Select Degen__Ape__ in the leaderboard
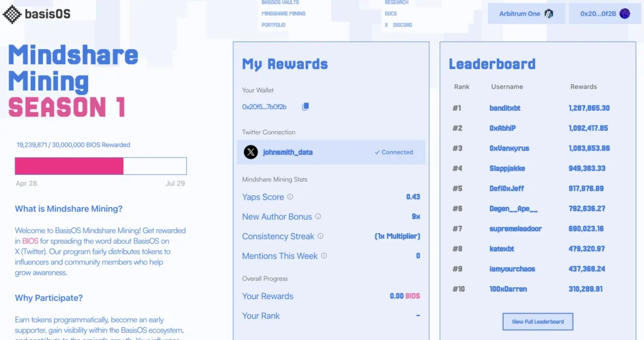The height and width of the screenshot is (340, 644). point(513,209)
